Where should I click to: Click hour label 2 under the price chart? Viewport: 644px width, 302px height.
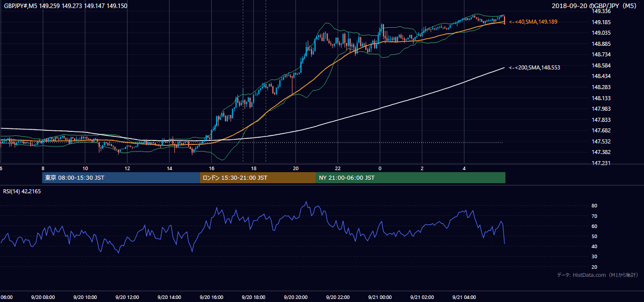click(x=422, y=168)
